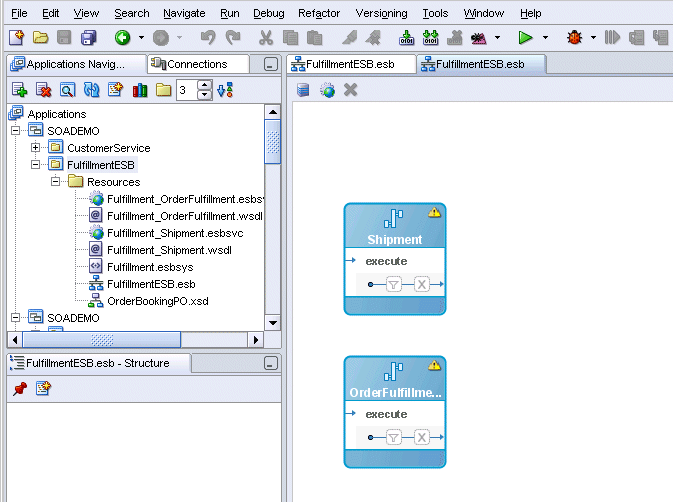Minimize the Structure panel
673x502 pixels.
(x=271, y=363)
